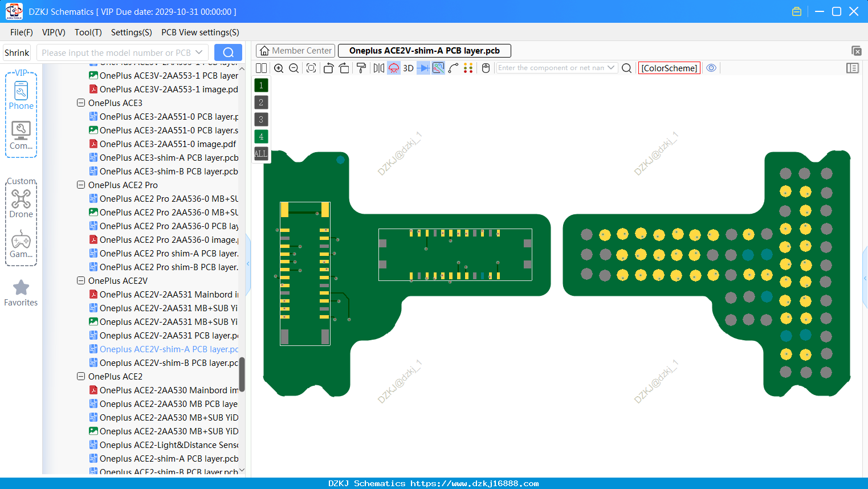Toggle the net routing display icon

coord(438,68)
